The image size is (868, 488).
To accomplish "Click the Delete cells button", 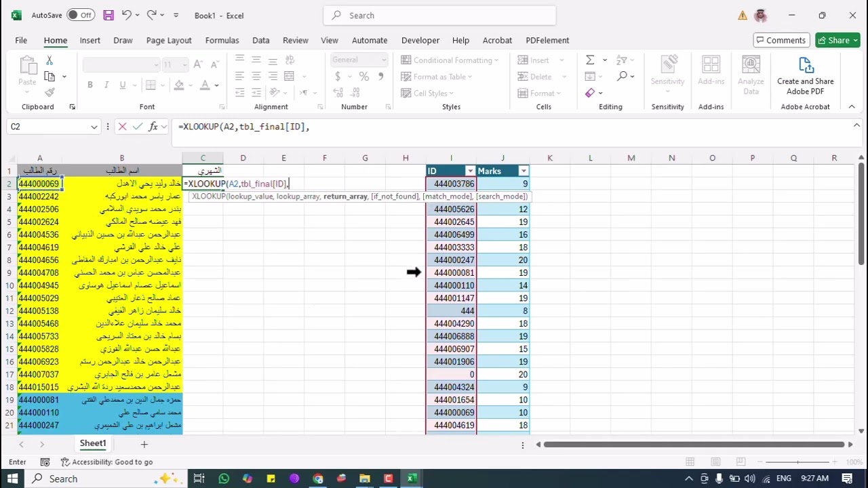I will 535,77.
